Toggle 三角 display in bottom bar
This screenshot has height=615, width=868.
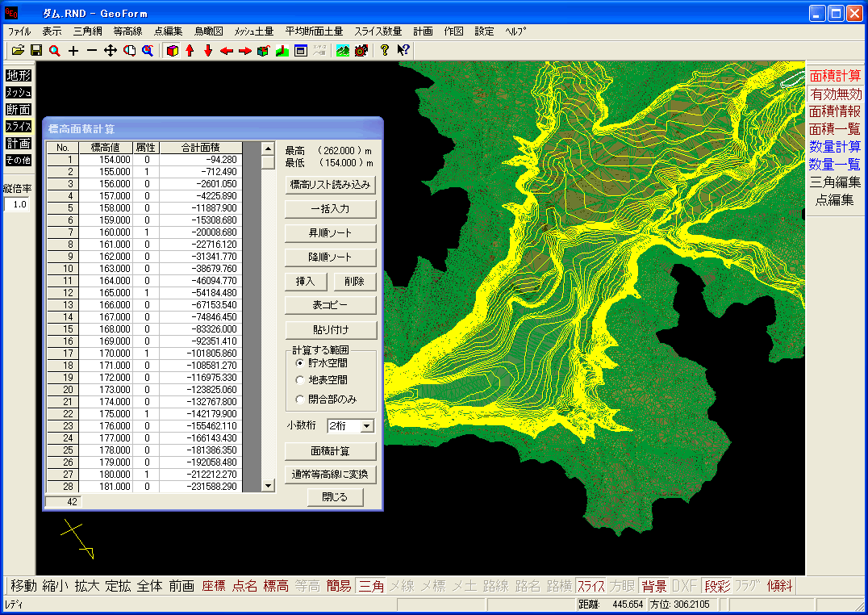371,586
